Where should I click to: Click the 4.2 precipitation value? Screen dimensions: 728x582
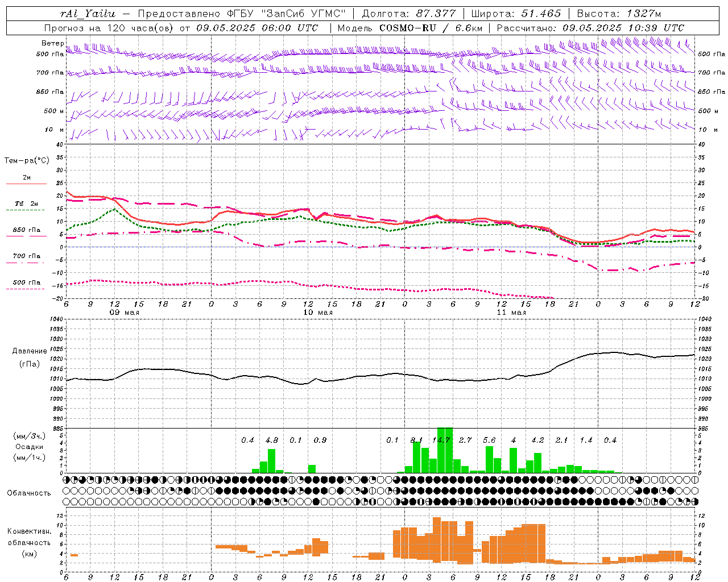click(537, 440)
